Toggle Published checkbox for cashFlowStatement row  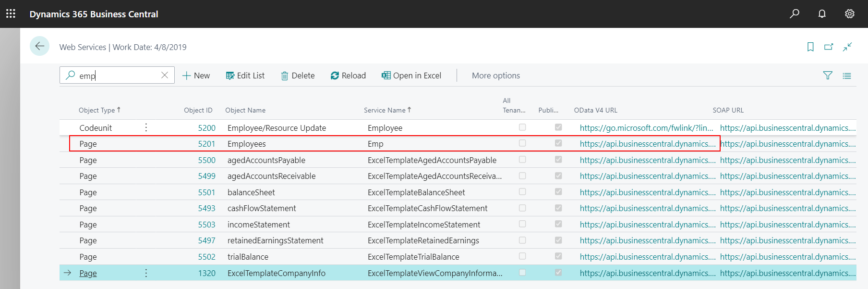point(558,208)
